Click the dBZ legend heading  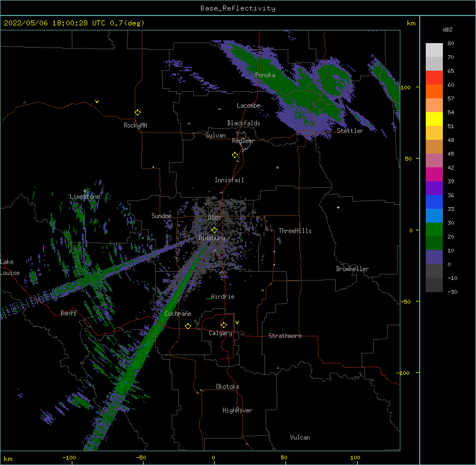[447, 30]
